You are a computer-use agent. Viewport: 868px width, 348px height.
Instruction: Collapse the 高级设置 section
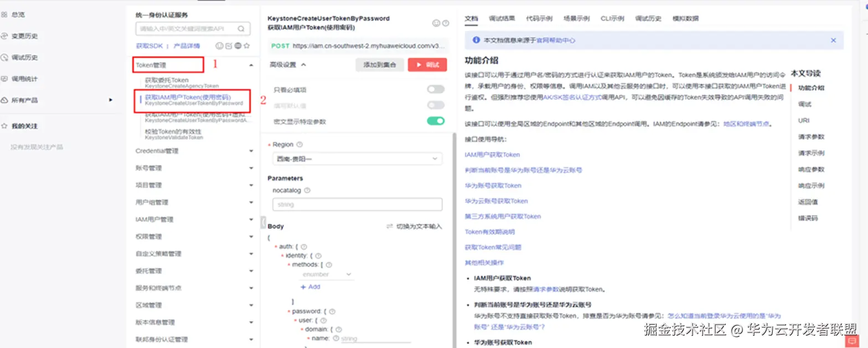[x=288, y=65]
